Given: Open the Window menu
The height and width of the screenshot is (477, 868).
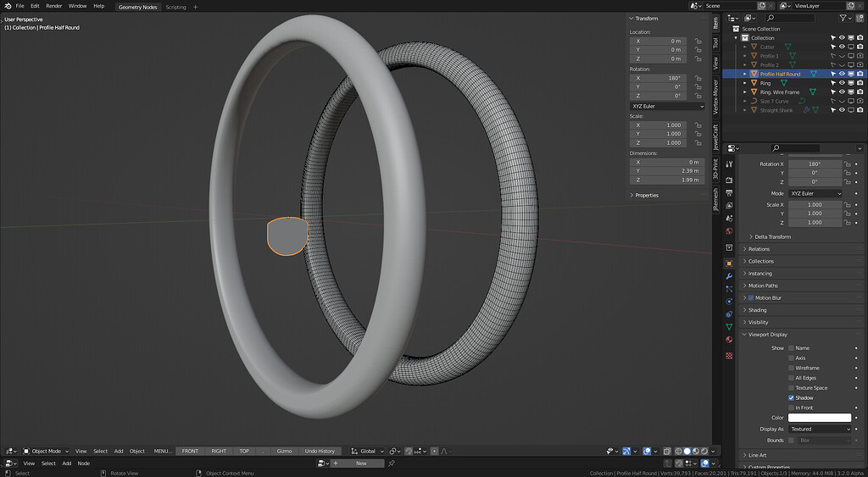Looking at the screenshot, I should click(77, 6).
